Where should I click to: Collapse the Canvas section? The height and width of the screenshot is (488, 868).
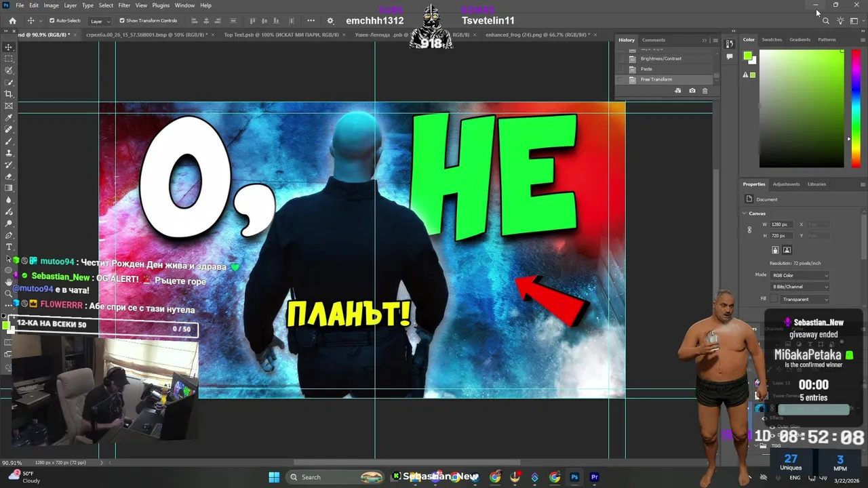(x=745, y=213)
